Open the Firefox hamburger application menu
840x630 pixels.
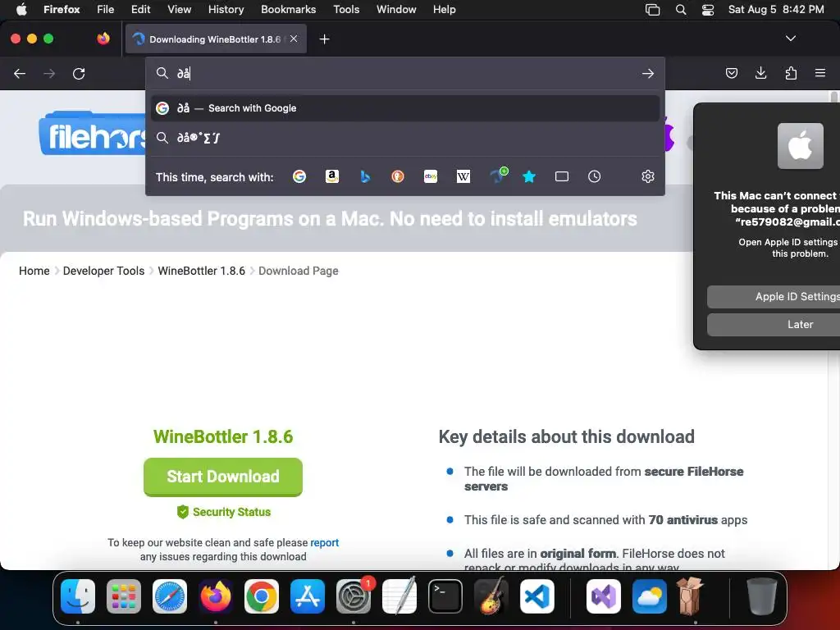(x=819, y=73)
